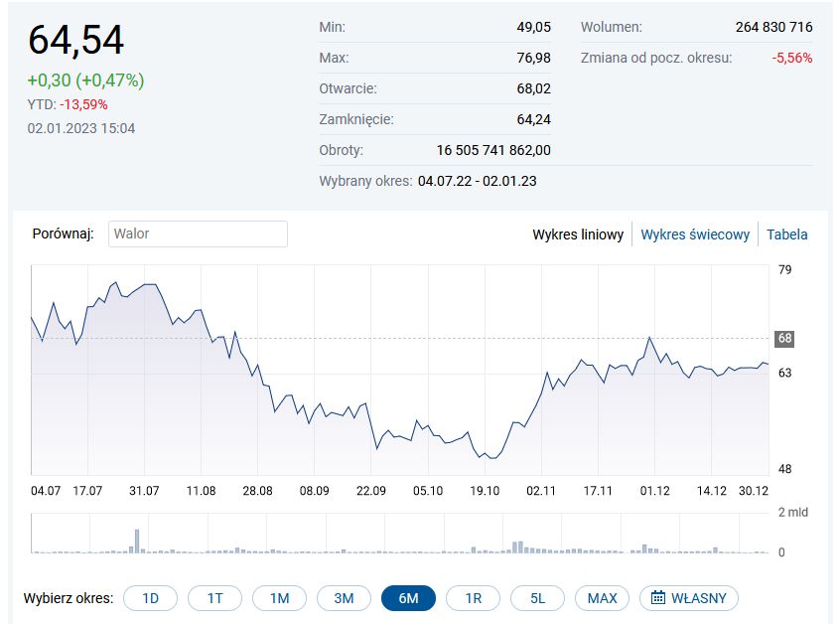Click the current price 64,54
840x624 pixels.
tap(76, 40)
